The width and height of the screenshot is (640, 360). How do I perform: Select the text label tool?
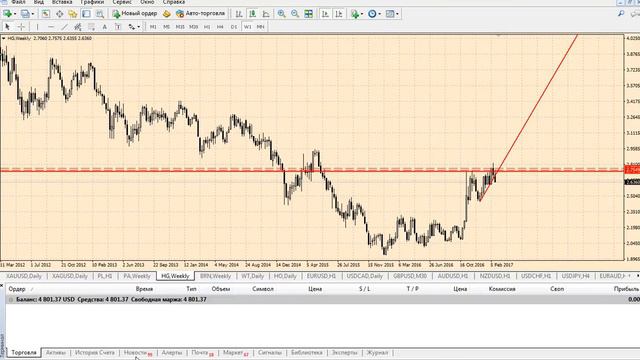point(118,27)
